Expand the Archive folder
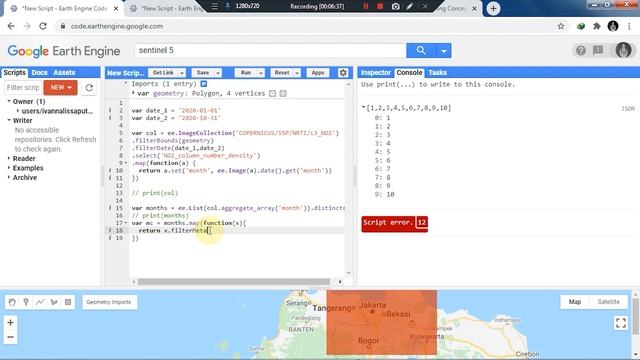Screen dimensions: 640x360 [9, 178]
